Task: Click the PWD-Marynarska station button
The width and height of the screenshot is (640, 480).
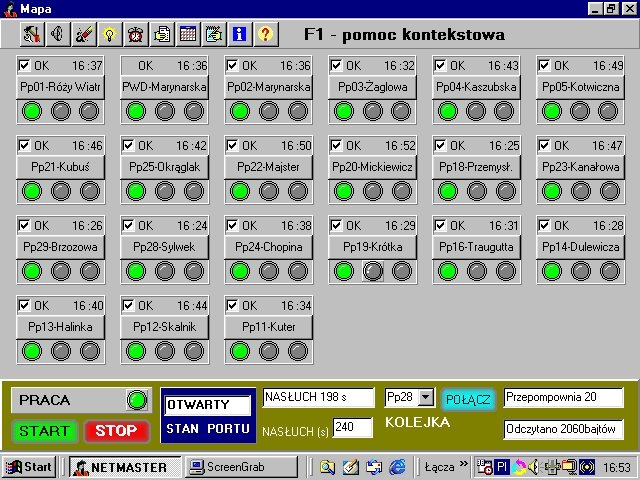Action: 164,87
